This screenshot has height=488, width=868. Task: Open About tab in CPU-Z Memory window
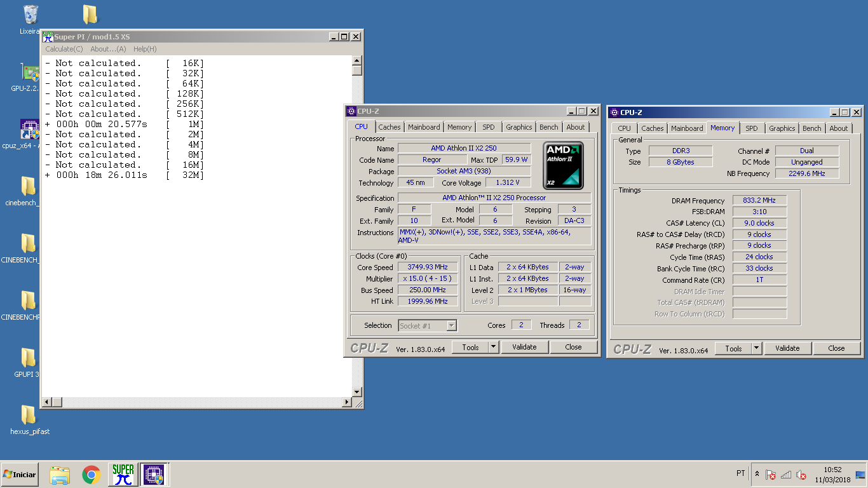[x=839, y=128]
